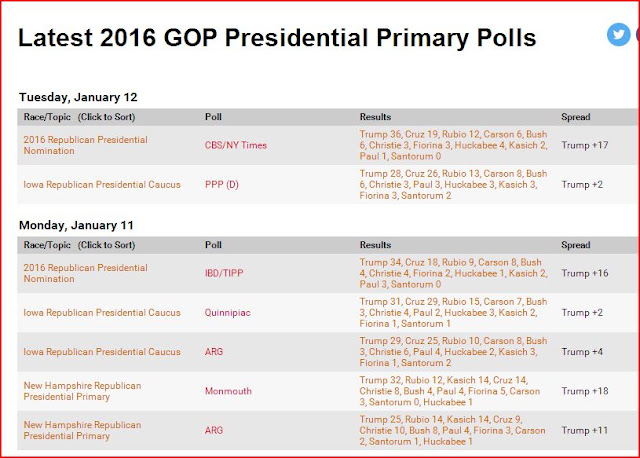Click Spread column header in Monday table
This screenshot has width=640, height=458.
tap(576, 245)
